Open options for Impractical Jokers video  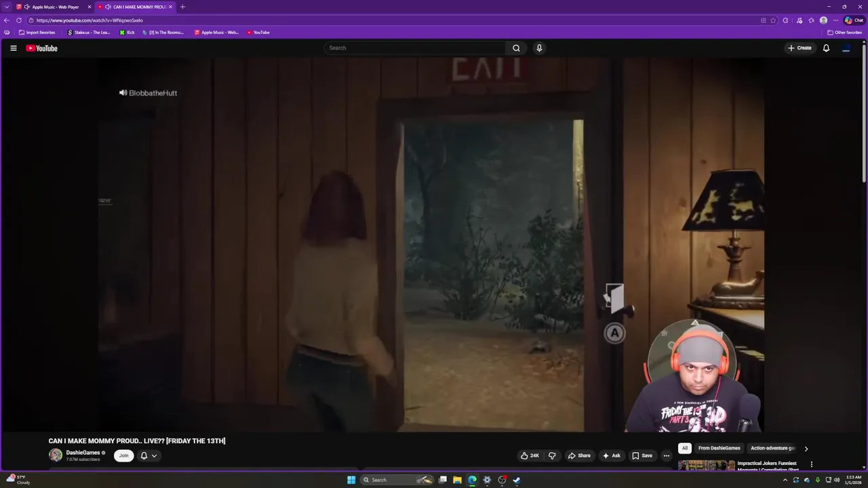(x=811, y=464)
